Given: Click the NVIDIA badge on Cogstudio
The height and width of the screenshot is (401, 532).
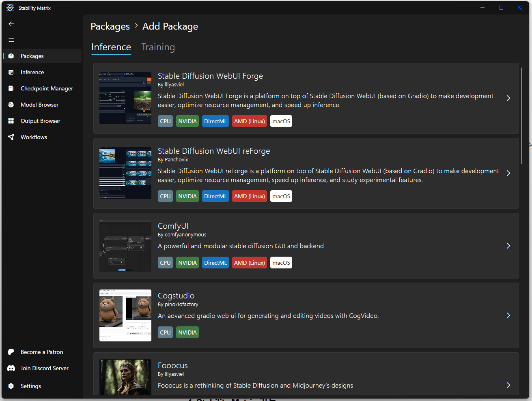Looking at the screenshot, I should (187, 332).
